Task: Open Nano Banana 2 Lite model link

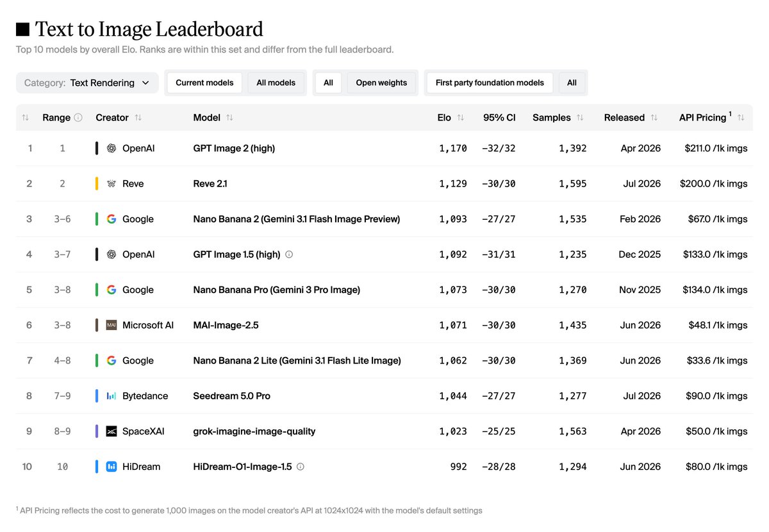Action: tap(297, 361)
